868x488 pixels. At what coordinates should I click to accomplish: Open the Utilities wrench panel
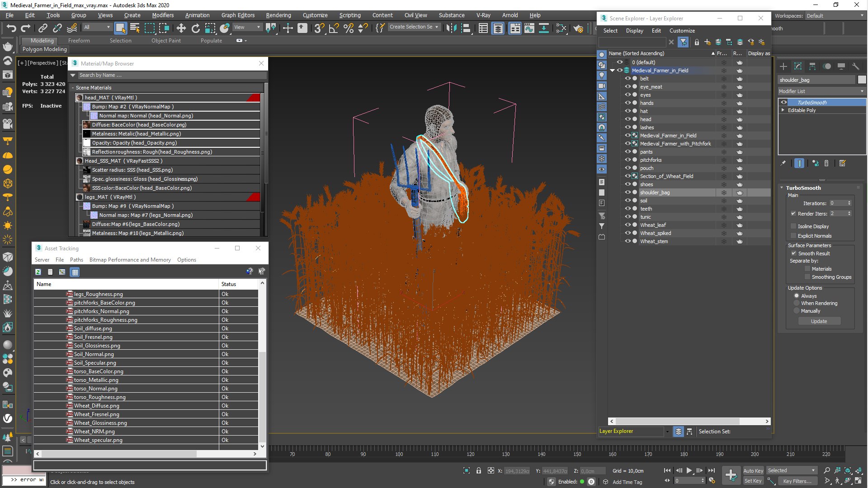(855, 66)
